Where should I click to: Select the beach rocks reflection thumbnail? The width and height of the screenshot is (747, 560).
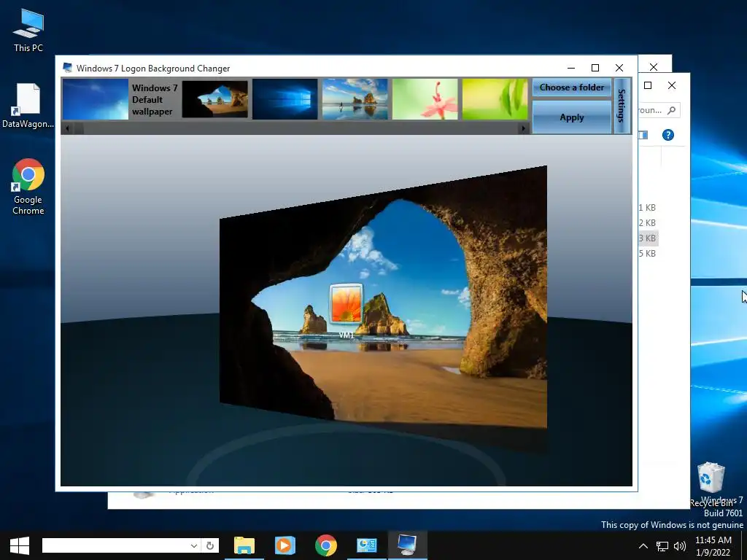355,99
